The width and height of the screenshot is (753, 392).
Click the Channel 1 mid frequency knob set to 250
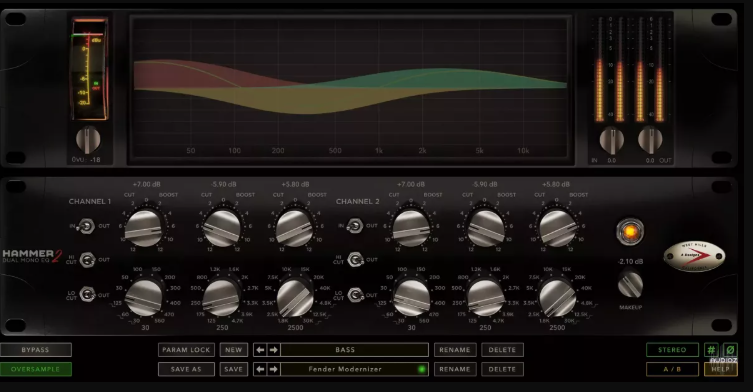point(221,298)
